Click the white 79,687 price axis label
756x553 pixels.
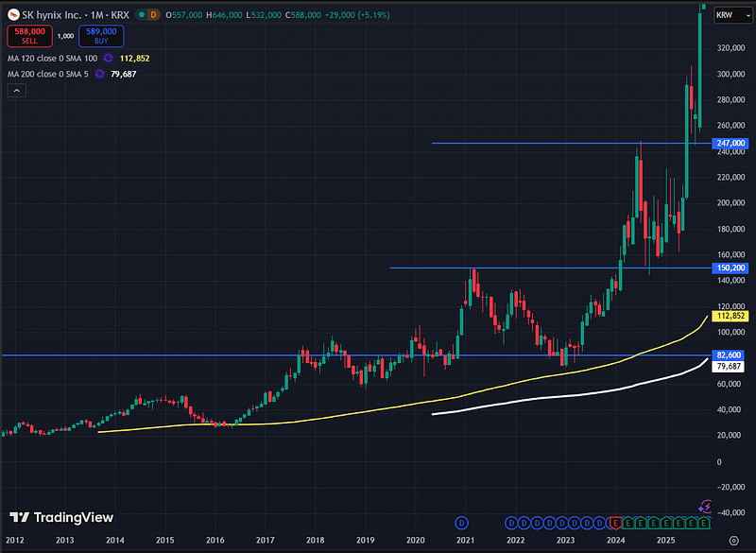[x=728, y=367]
